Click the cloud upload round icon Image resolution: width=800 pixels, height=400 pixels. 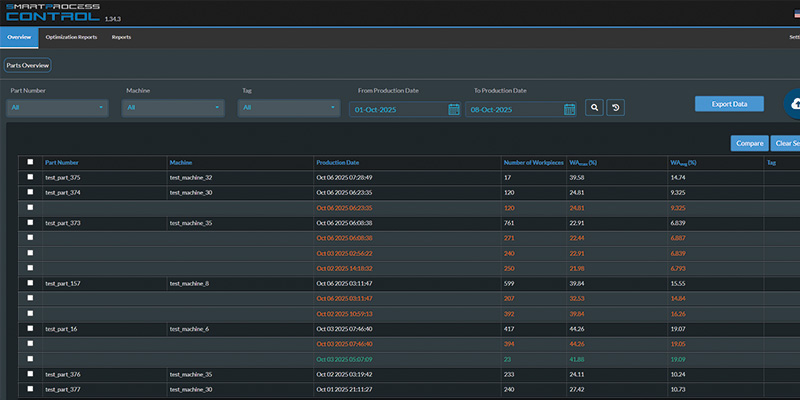pyautogui.click(x=792, y=104)
